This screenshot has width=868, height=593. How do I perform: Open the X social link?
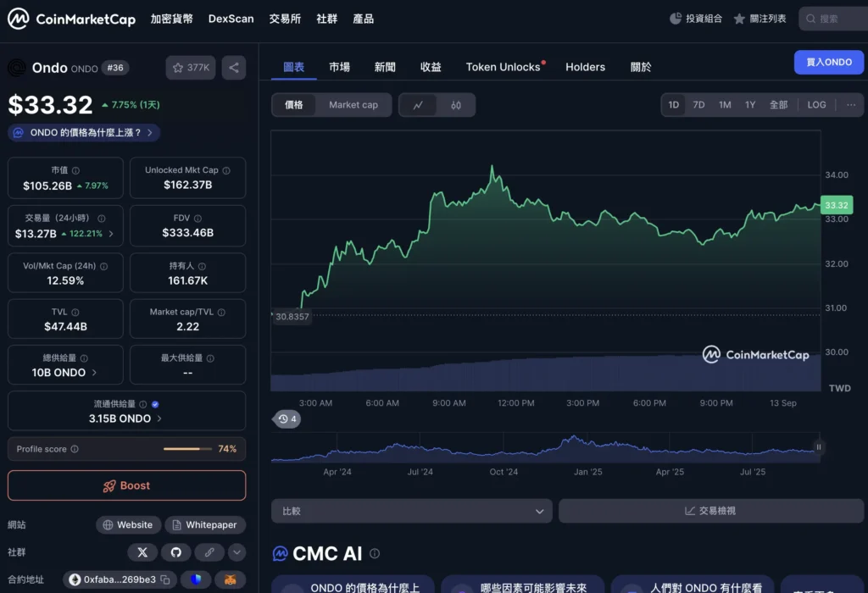[142, 552]
